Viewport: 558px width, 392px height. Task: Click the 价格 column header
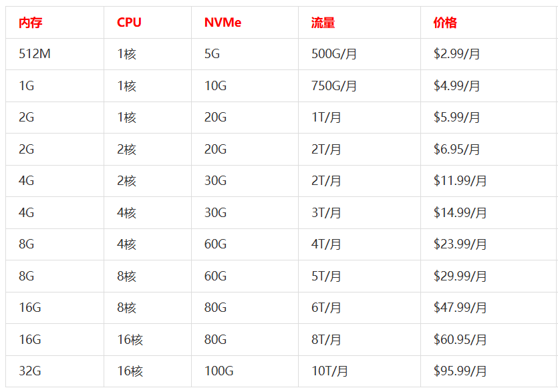(x=445, y=23)
